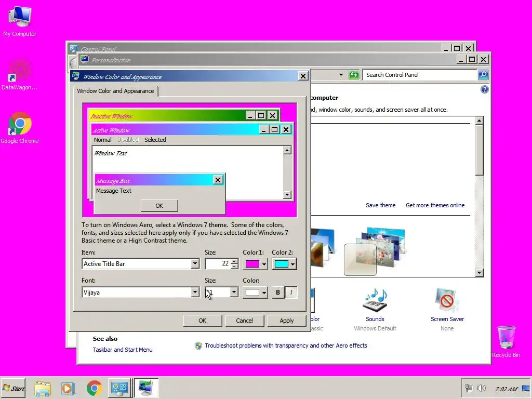Toggle Italic for the font
The height and width of the screenshot is (399, 532).
point(291,292)
